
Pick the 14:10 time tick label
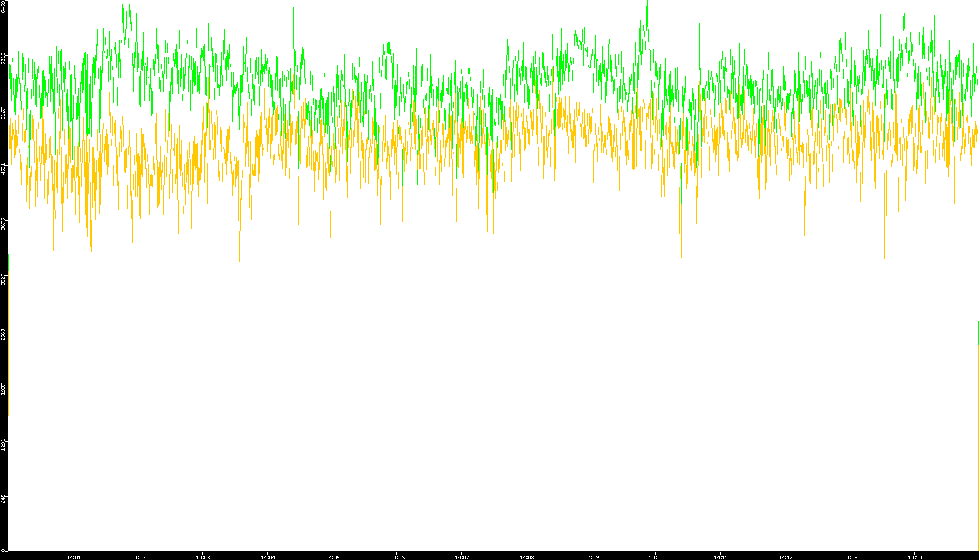[656, 557]
